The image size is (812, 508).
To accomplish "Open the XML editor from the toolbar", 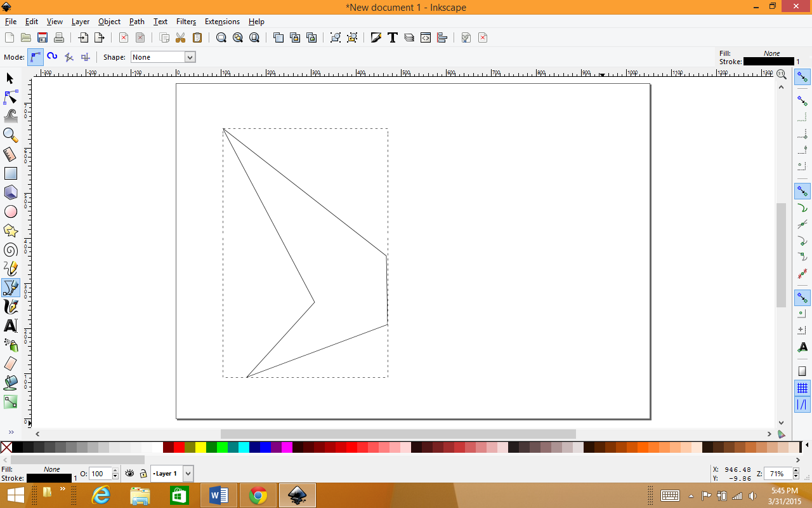I will 425,37.
